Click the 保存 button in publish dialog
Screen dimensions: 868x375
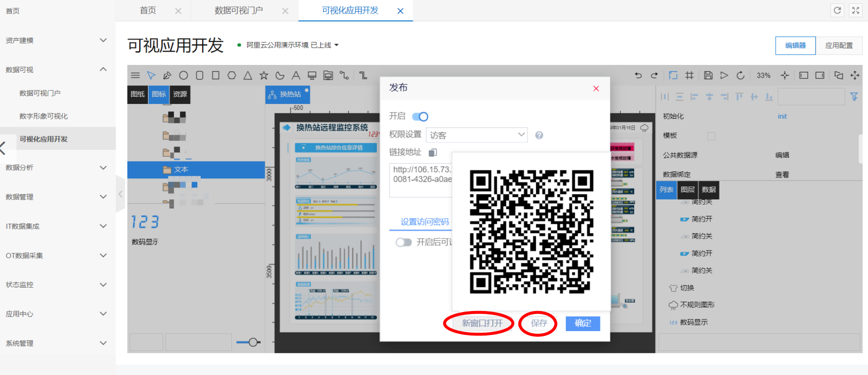(x=539, y=323)
